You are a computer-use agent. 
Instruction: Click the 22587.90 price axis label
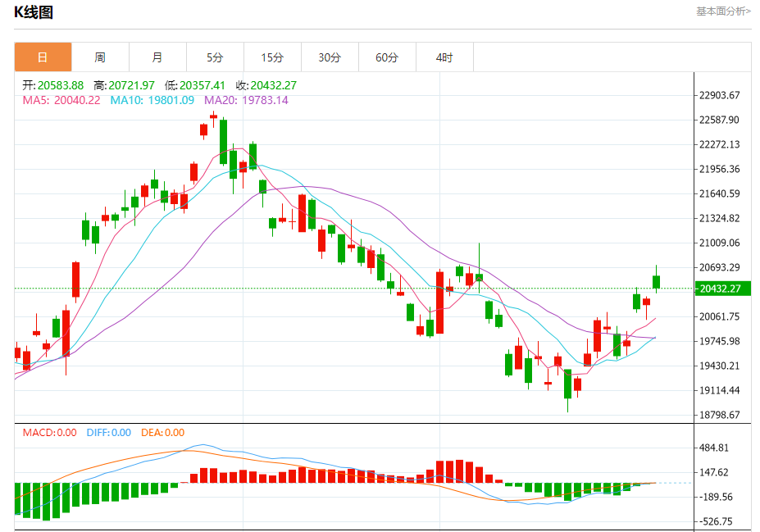tap(719, 120)
